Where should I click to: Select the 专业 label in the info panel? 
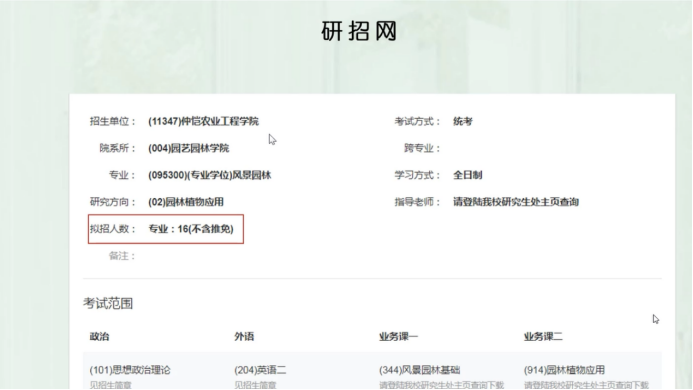coord(122,175)
